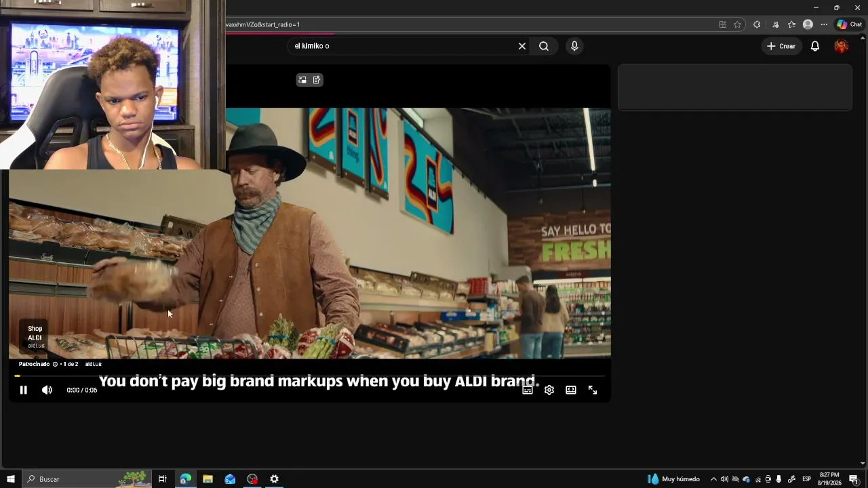Open the Mail app on the taskbar
The height and width of the screenshot is (488, 868).
click(x=230, y=479)
